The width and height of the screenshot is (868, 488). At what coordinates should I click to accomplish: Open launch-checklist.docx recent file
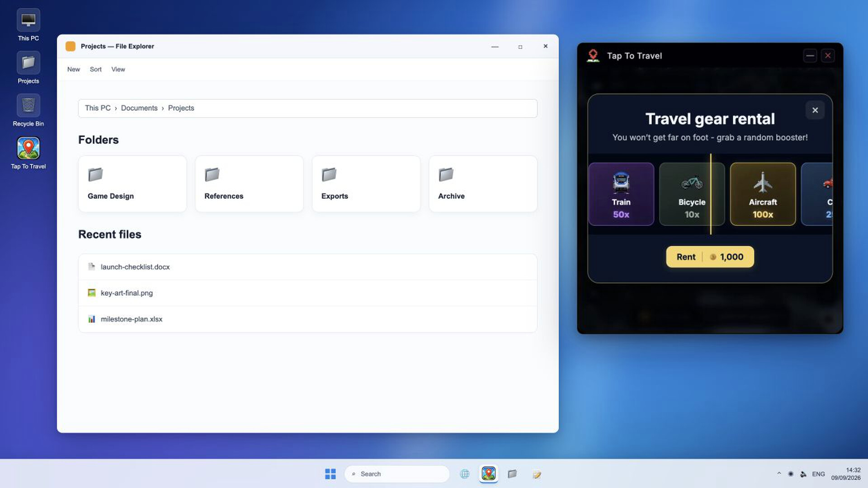coord(307,267)
